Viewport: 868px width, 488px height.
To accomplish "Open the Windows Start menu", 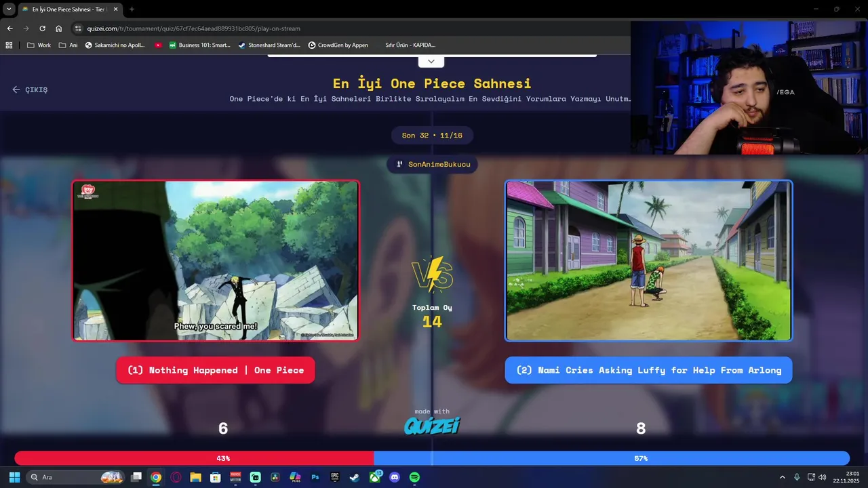I will pyautogui.click(x=14, y=477).
